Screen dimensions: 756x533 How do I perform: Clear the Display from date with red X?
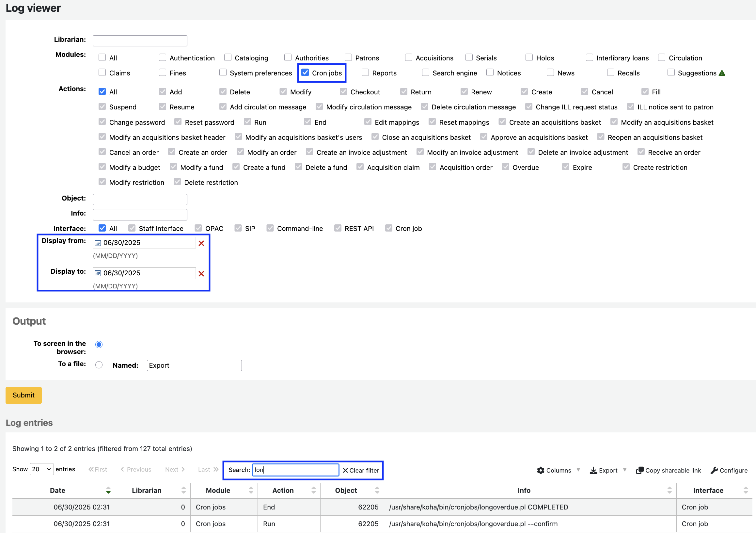pos(201,243)
